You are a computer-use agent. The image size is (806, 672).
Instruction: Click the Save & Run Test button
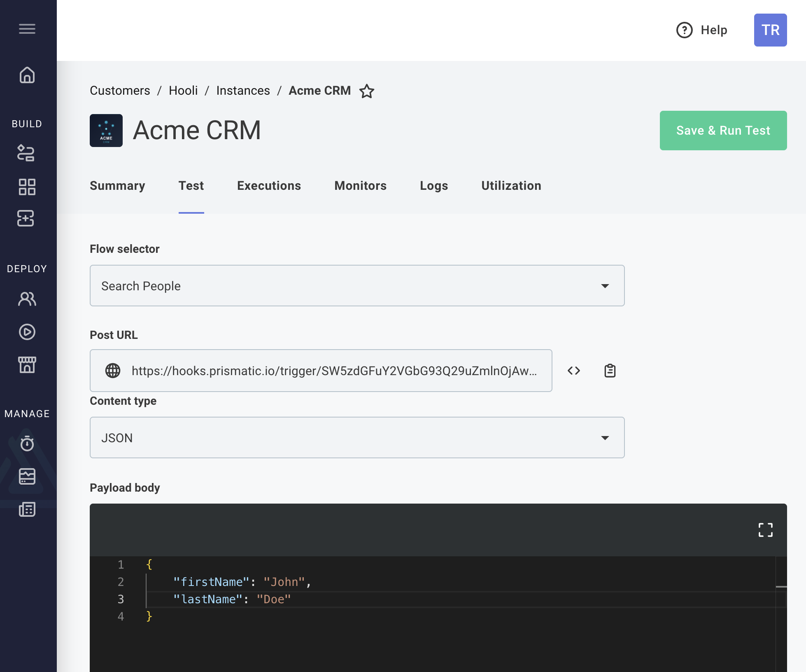723,131
